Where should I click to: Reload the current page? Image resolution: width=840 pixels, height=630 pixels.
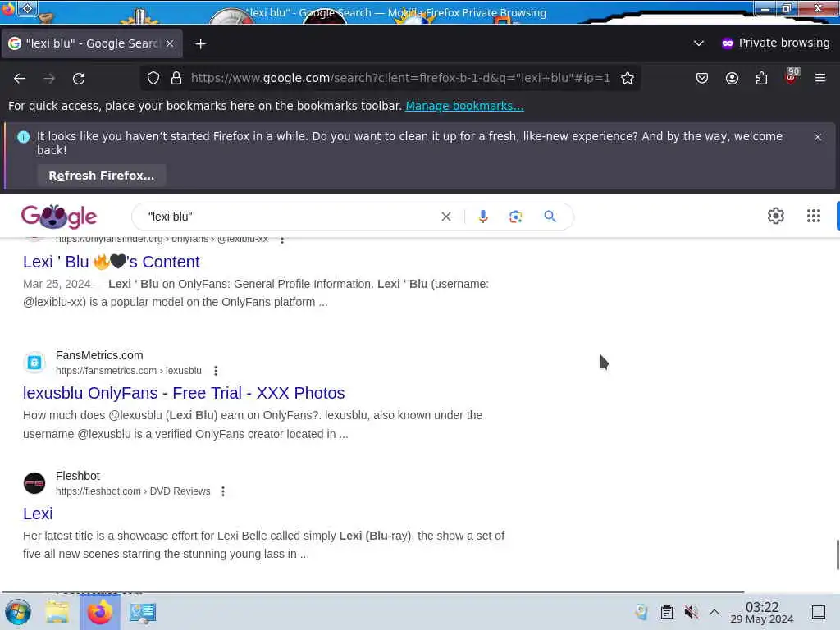(79, 78)
